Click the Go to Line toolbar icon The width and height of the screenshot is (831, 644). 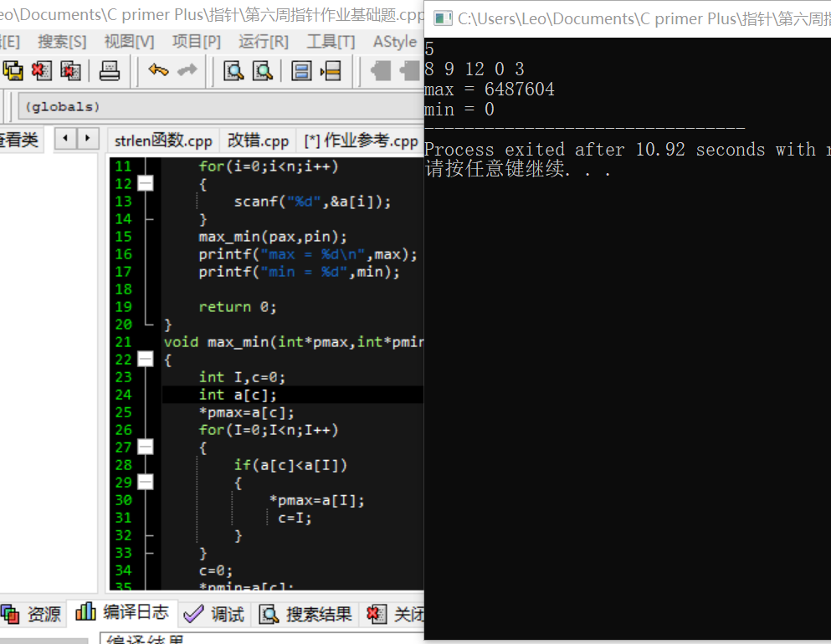coord(331,70)
